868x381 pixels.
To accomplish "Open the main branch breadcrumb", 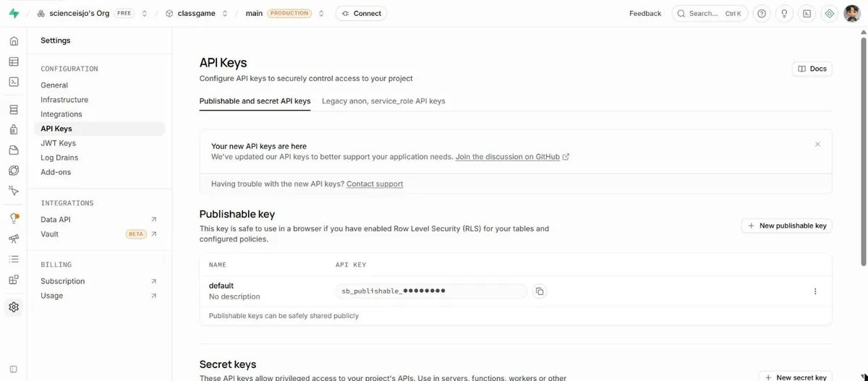I will coord(254,13).
